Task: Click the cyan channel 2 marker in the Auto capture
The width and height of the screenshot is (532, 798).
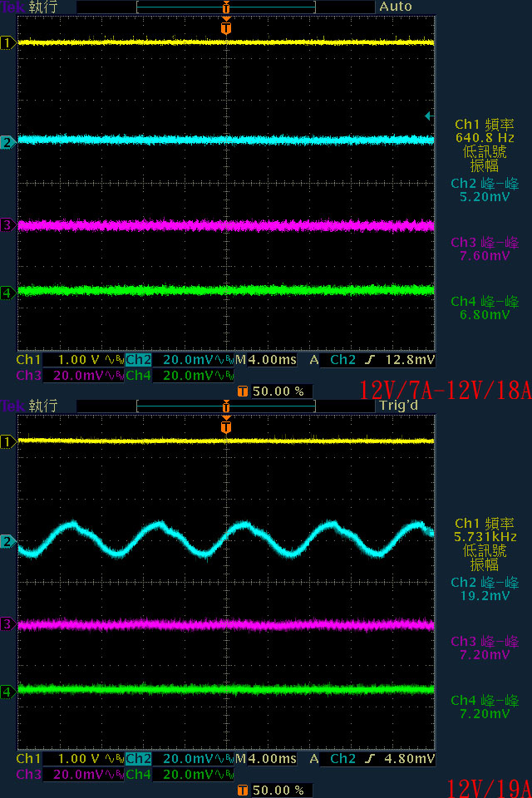Action: coord(7,142)
